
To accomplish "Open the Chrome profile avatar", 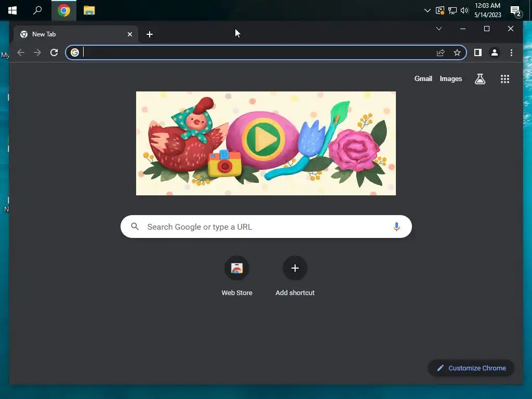I will click(x=495, y=52).
